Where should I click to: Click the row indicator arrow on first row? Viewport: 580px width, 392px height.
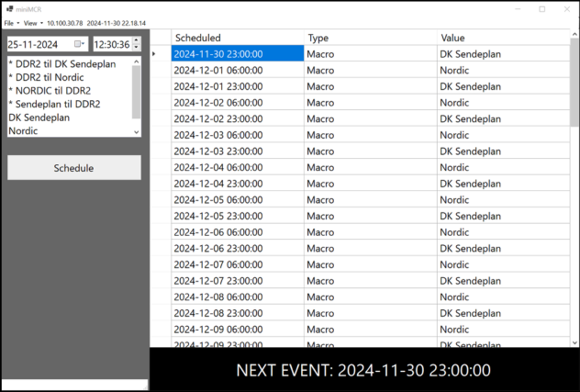click(x=154, y=54)
